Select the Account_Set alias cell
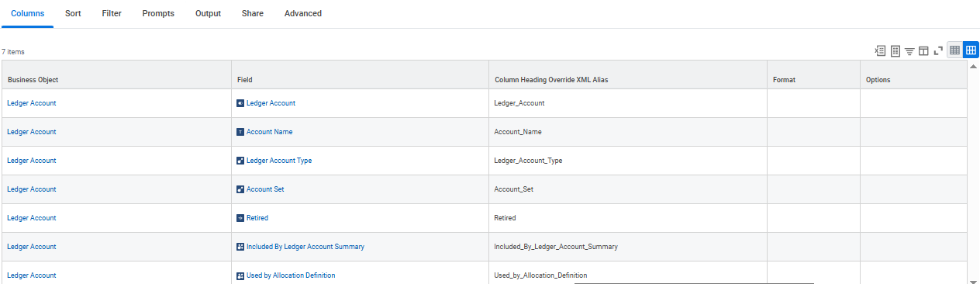Screen dimensions: 980x284 628,189
